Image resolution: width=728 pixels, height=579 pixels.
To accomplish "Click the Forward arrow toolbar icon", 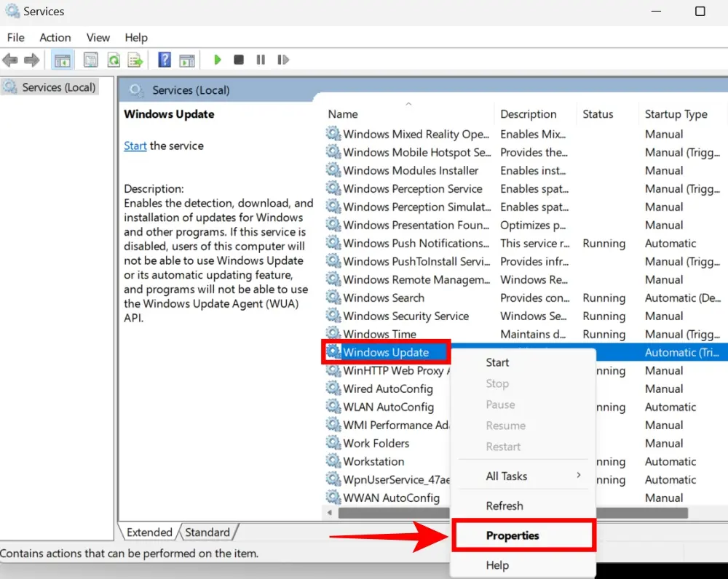I will (31, 60).
